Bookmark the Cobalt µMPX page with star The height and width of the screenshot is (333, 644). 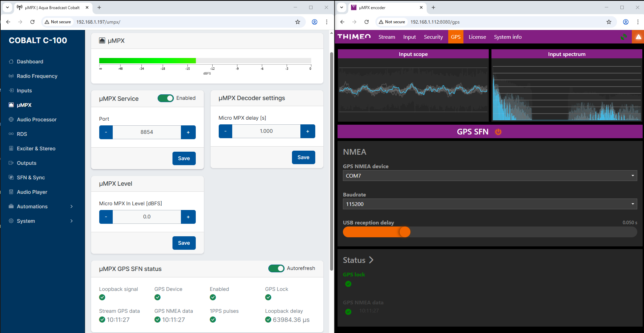[x=297, y=22]
